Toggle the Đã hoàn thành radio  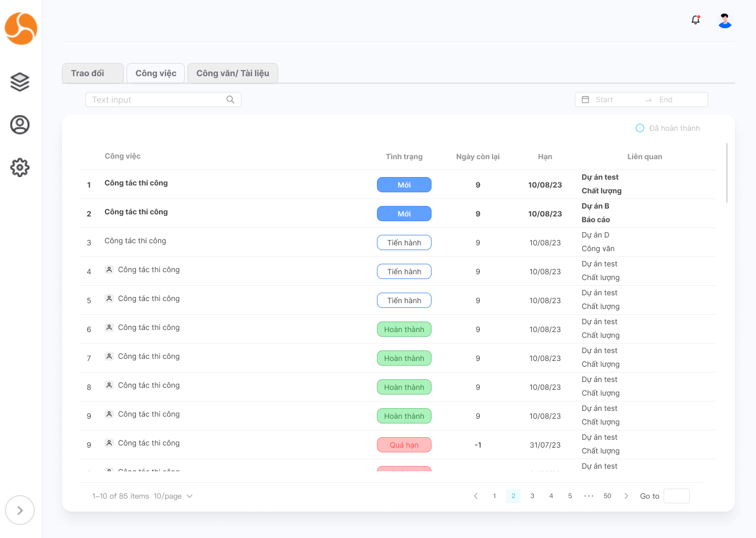pos(640,128)
